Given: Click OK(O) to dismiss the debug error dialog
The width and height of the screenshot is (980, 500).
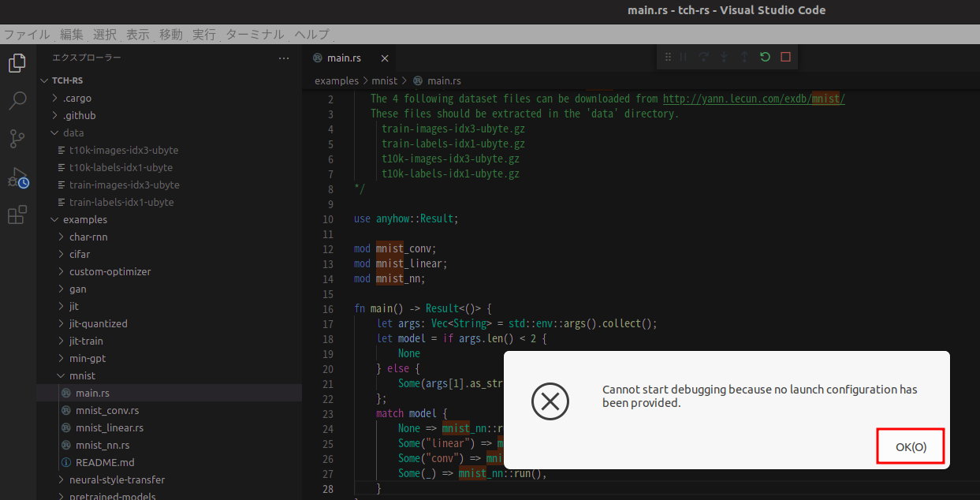Looking at the screenshot, I should [910, 446].
